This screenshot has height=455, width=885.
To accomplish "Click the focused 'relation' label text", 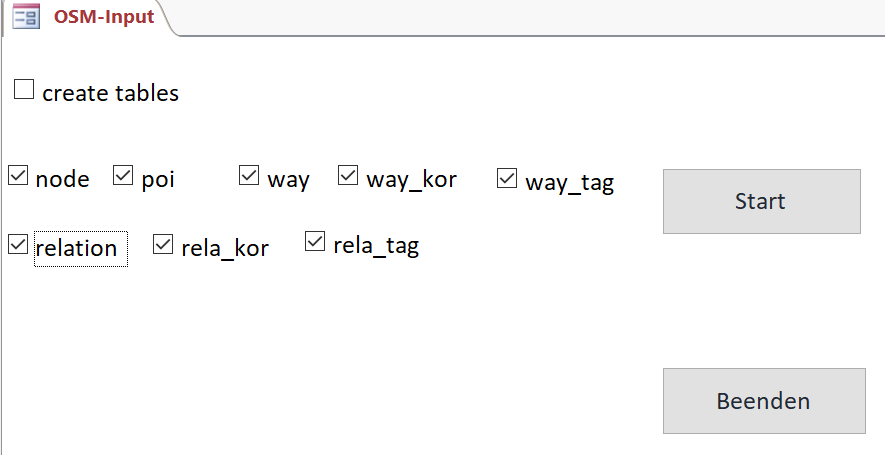I will click(x=77, y=248).
